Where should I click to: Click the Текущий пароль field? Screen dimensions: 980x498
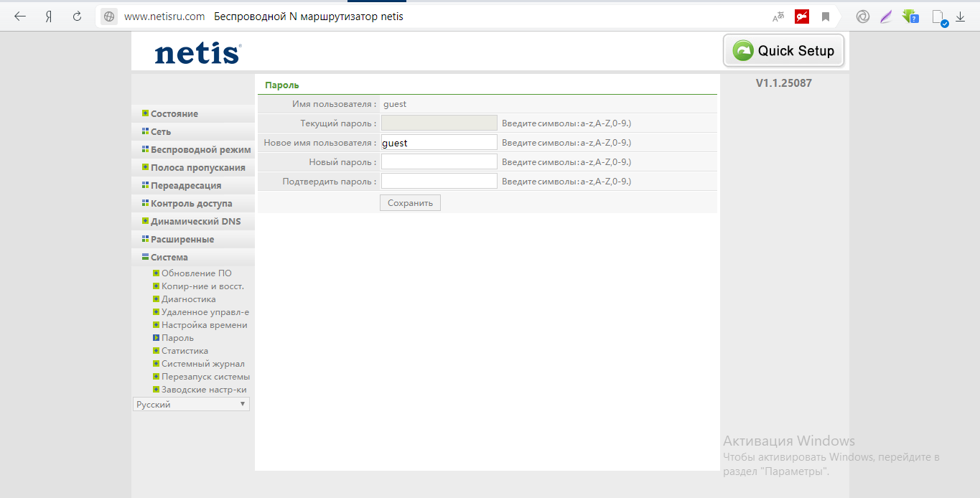439,123
